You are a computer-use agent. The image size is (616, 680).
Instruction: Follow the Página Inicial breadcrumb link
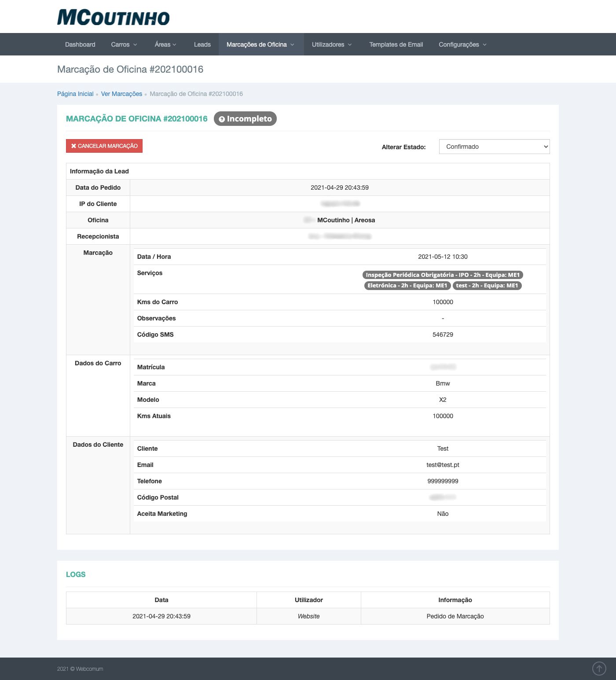[75, 94]
